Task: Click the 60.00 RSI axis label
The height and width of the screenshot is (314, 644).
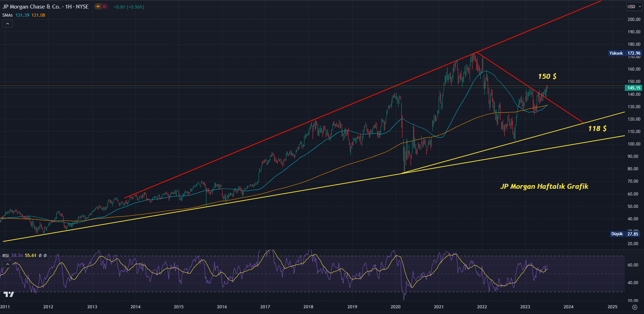Action: pos(633,265)
